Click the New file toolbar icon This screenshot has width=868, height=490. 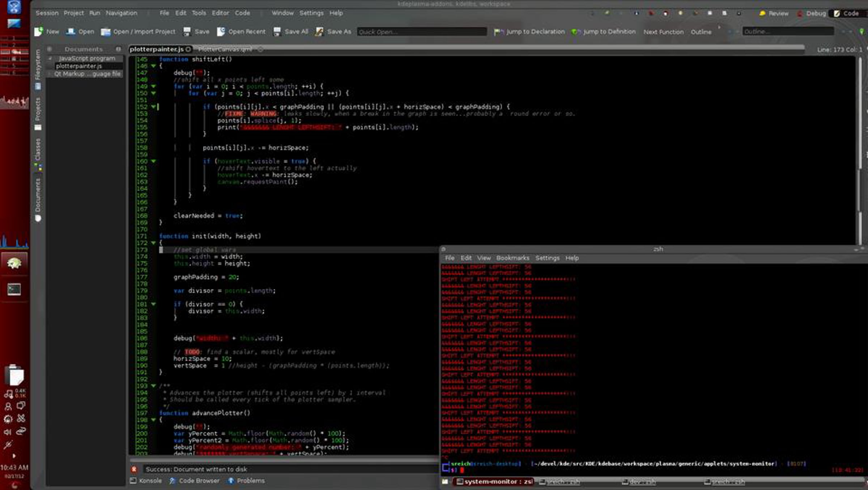click(39, 31)
